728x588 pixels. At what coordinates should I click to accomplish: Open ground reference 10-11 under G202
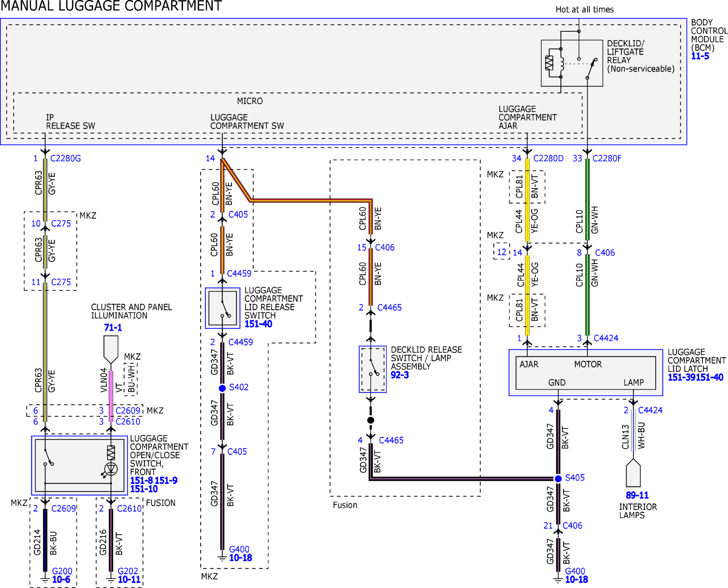pyautogui.click(x=129, y=579)
